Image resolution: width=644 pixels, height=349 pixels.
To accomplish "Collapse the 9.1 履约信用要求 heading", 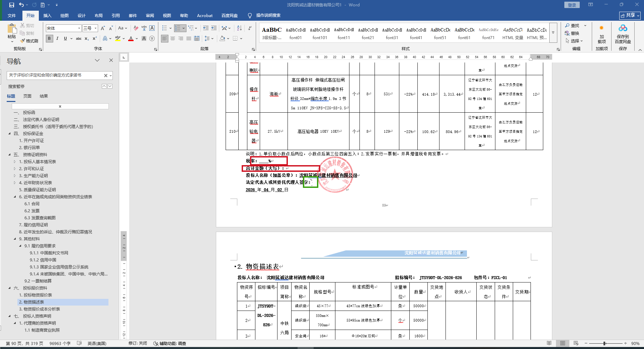I will [20, 246].
